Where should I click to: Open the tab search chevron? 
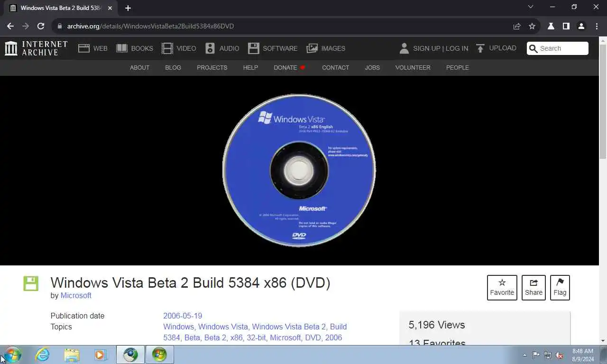(x=531, y=7)
